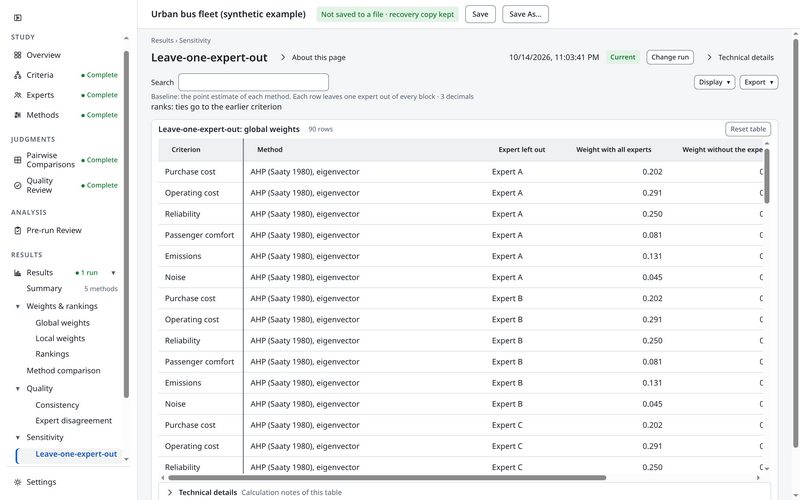Click the Pairwise Comparisons grid icon
This screenshot has height=500, width=800.
(x=17, y=160)
